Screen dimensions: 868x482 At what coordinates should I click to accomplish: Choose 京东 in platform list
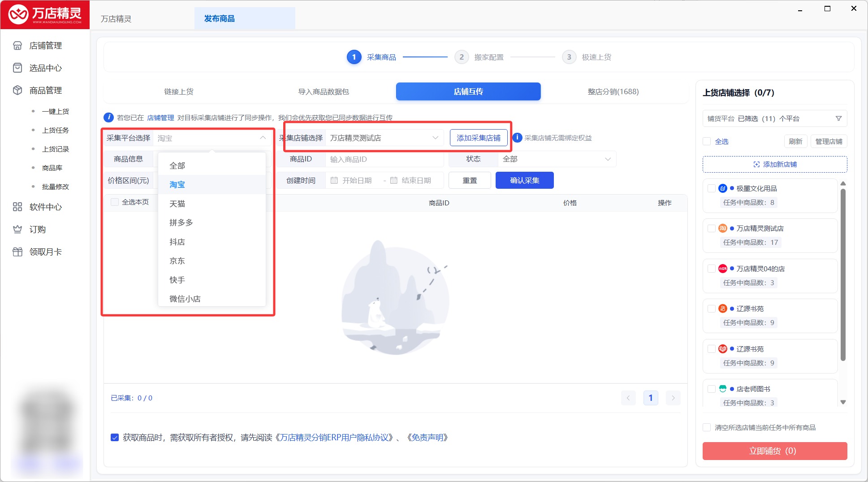click(x=212, y=261)
